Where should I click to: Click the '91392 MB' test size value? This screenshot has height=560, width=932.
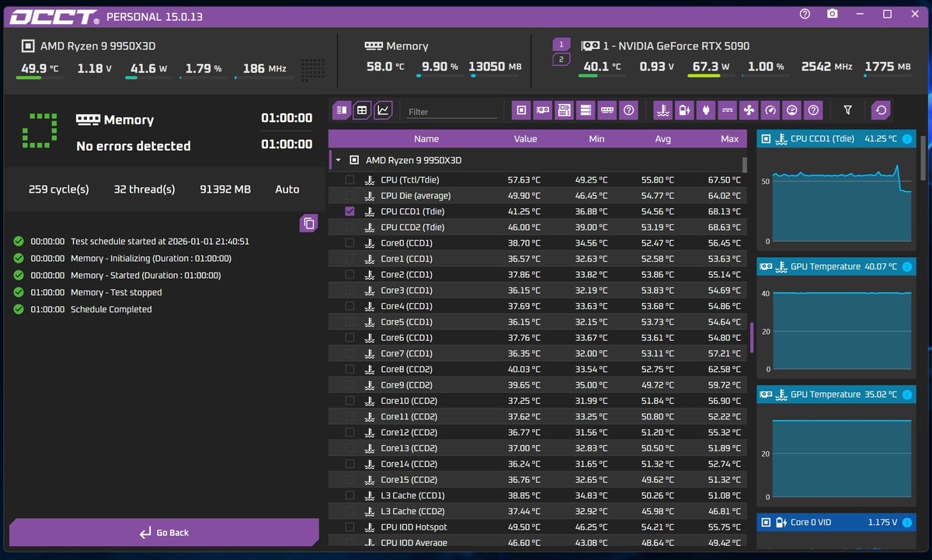(226, 189)
